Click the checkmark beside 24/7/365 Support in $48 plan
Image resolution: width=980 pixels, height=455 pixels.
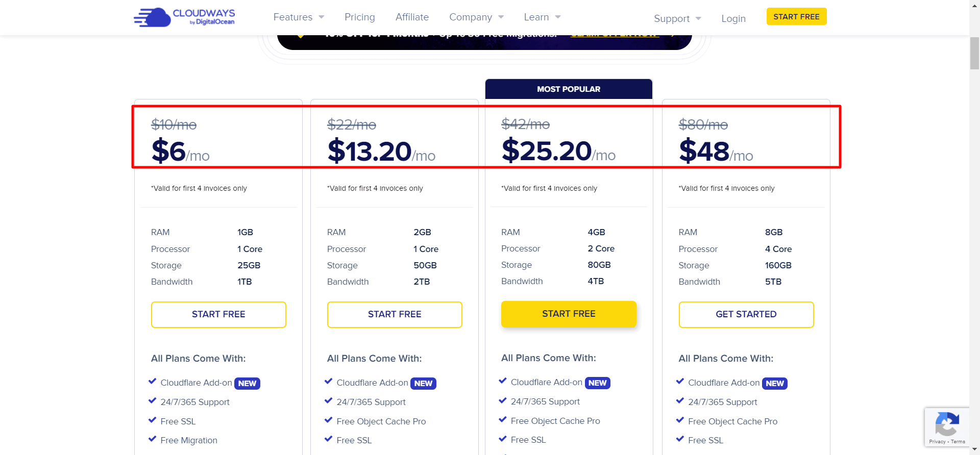680,401
